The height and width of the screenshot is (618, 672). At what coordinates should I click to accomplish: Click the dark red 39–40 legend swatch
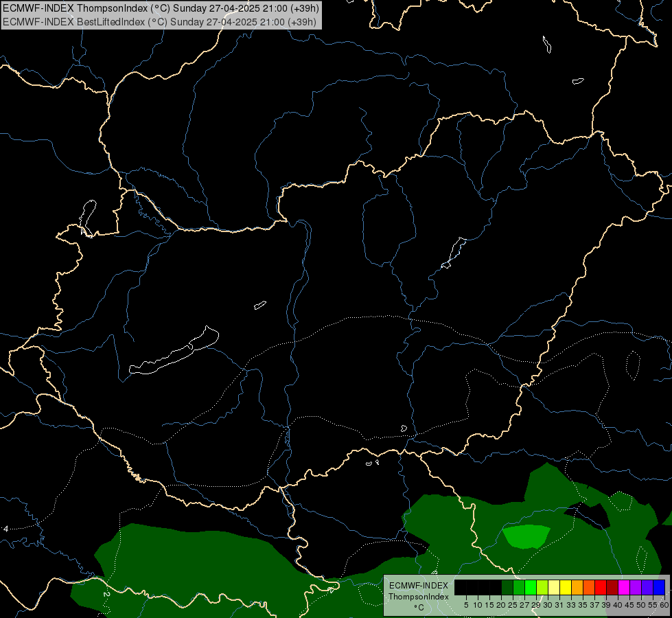[x=612, y=587]
